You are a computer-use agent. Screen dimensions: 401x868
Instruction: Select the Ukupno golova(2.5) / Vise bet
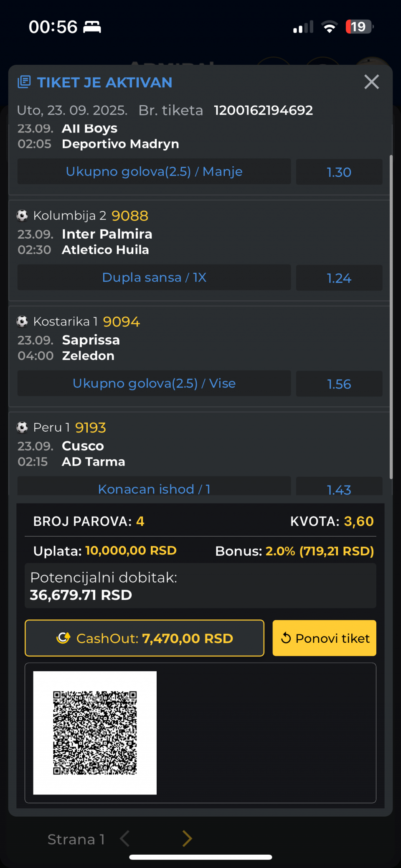(154, 384)
